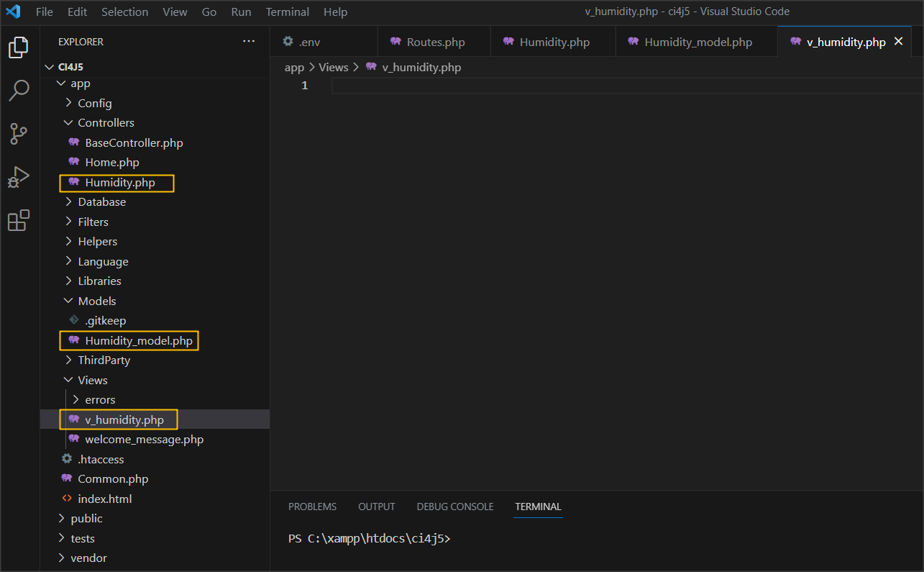Collapse the CI4J5 root folder
The height and width of the screenshot is (572, 924).
tap(49, 67)
